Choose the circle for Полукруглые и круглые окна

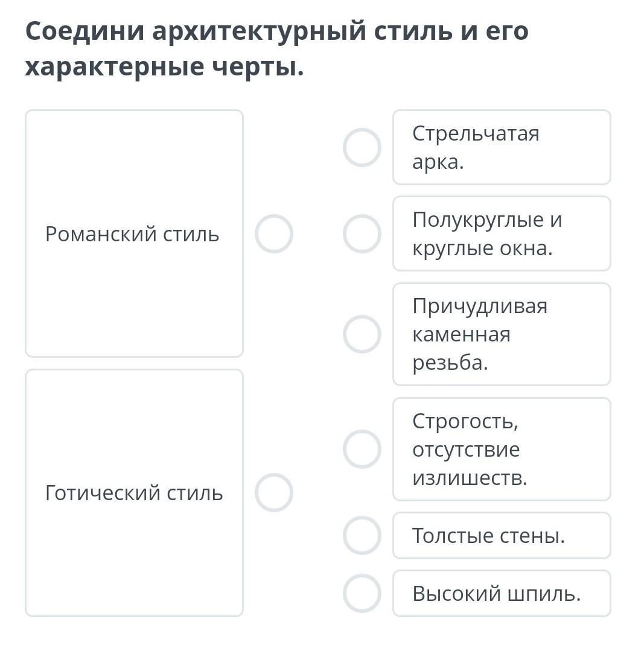tap(362, 233)
